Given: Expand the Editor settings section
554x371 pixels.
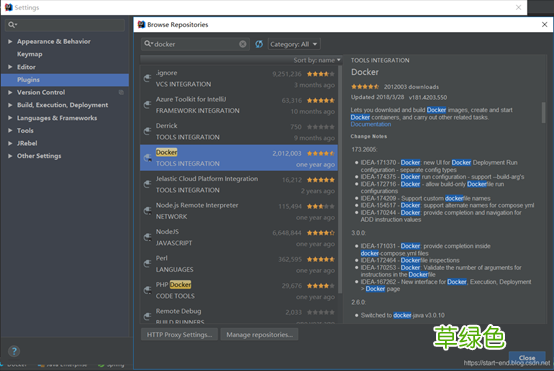Looking at the screenshot, I should [x=10, y=67].
